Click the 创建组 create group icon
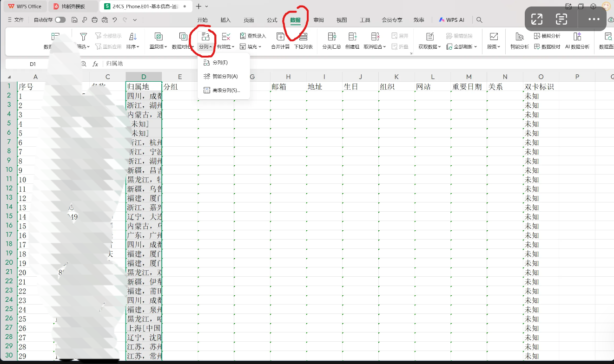The image size is (614, 364). pos(352,36)
